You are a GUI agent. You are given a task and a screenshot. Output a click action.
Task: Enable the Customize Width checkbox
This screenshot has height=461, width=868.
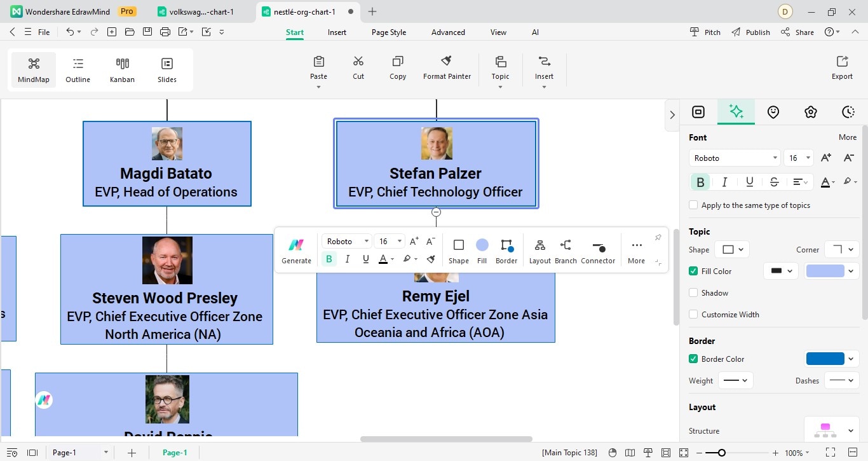tap(693, 315)
